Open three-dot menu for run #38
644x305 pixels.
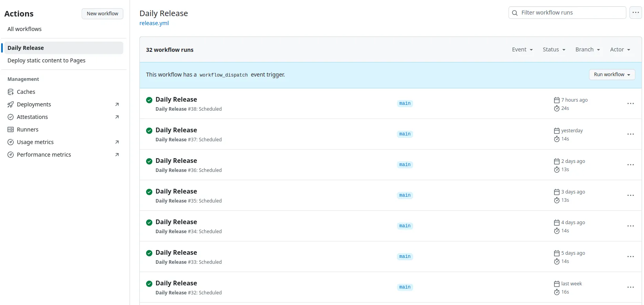630,104
